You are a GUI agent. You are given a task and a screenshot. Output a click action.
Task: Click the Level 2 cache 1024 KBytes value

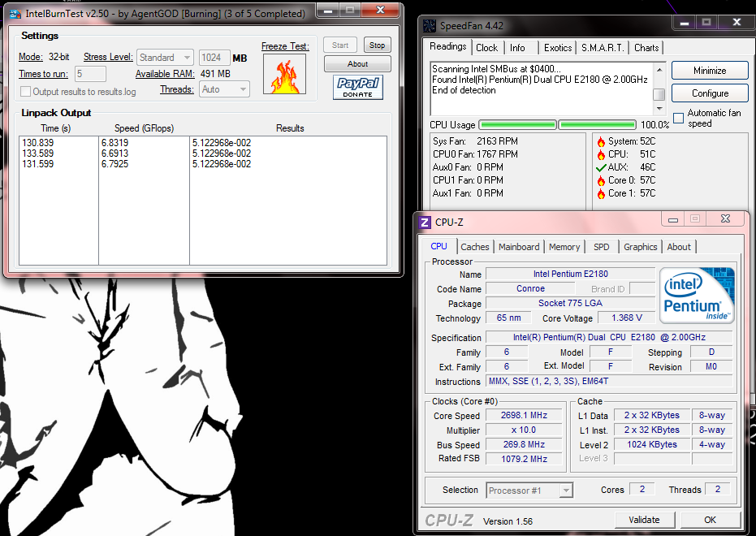point(652,444)
